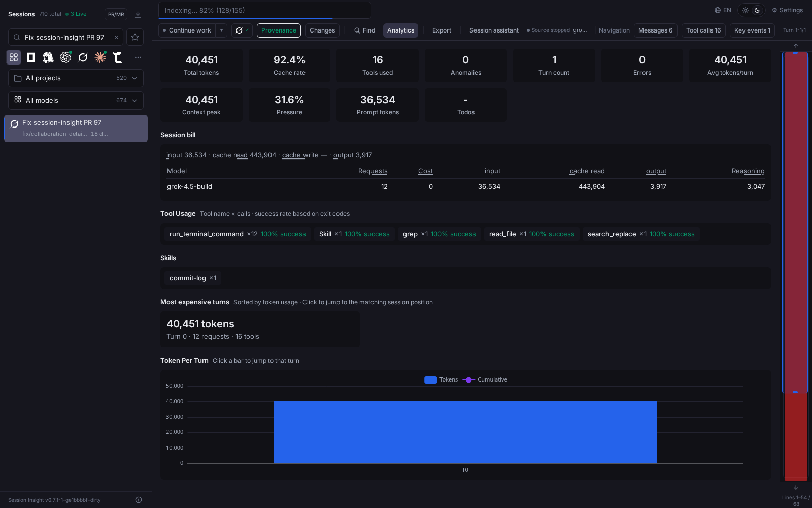Filter sessions by the blocky T-shaped source icon

pos(117,57)
